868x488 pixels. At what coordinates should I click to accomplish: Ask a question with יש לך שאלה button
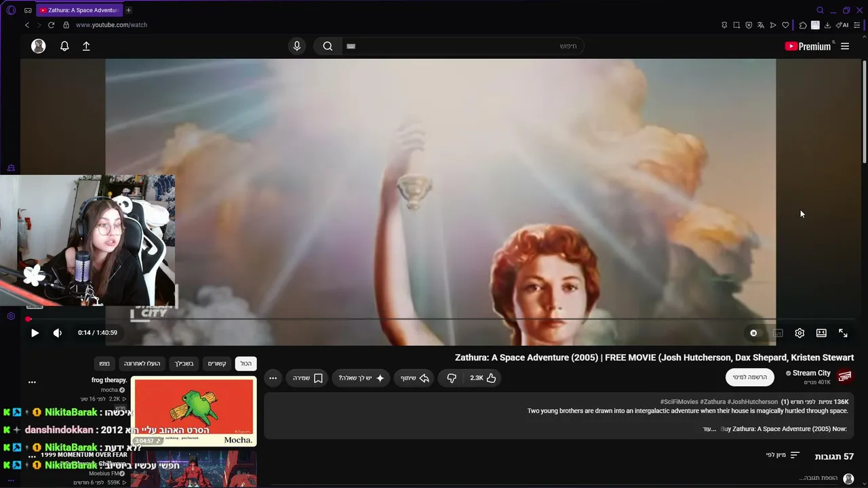pos(361,378)
